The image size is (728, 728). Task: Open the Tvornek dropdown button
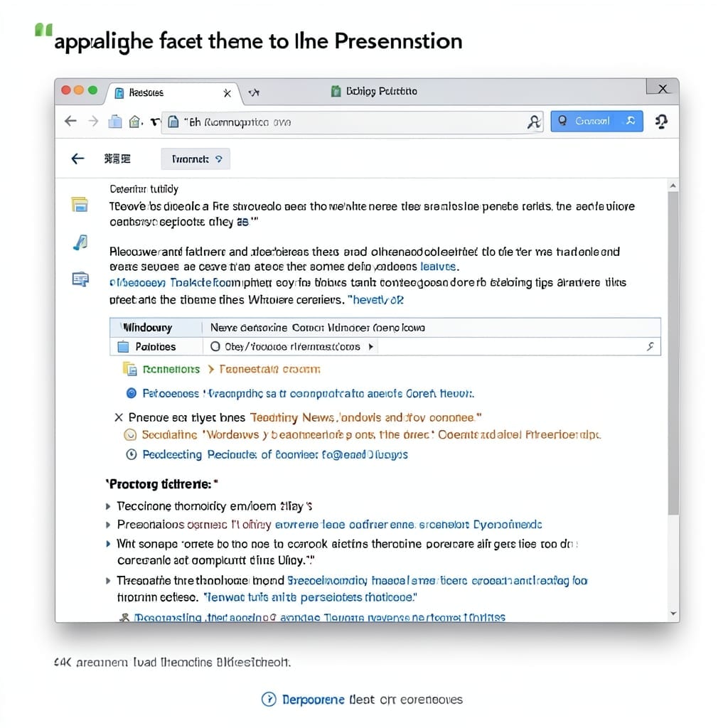(196, 159)
